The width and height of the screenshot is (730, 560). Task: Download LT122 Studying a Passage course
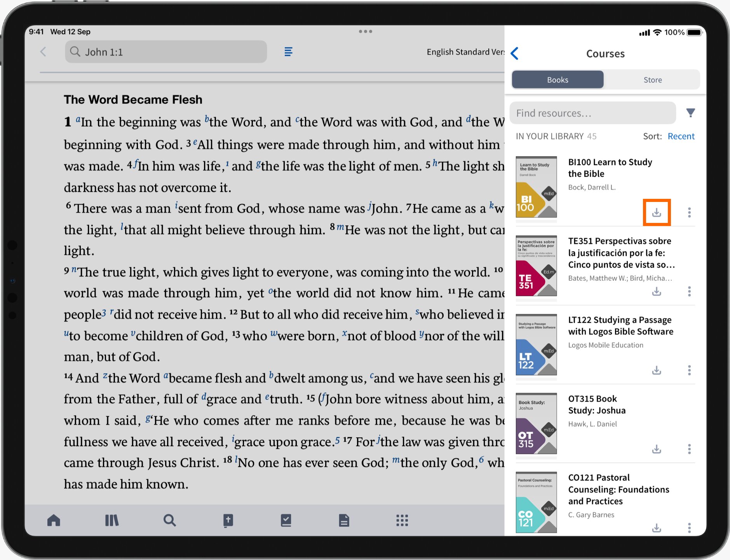[x=657, y=370]
